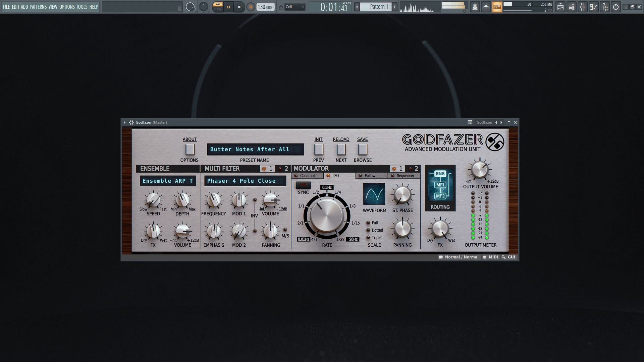Select Multi Filter unit 2
This screenshot has height=362, width=644.
click(x=283, y=169)
